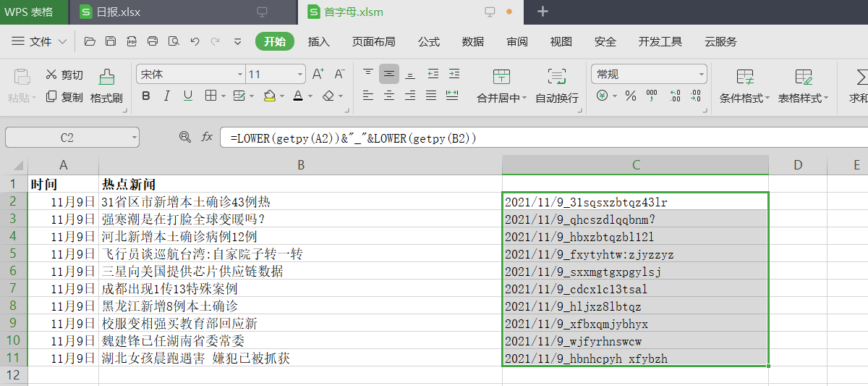
Task: Expand the 合并居中 dropdown arrow
Action: 524,98
